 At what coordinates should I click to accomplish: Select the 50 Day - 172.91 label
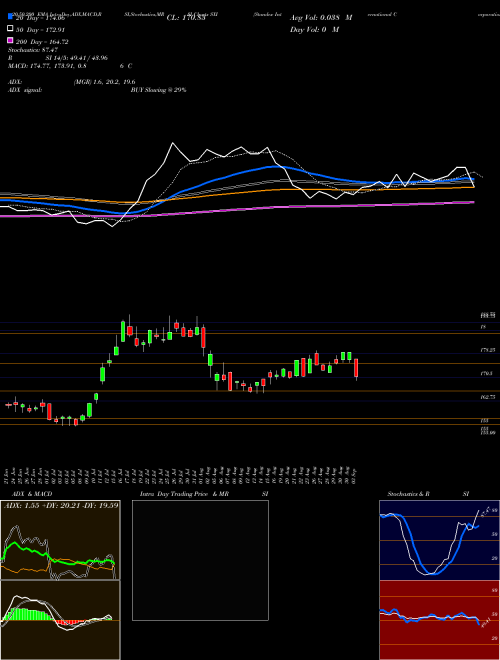coord(40,30)
